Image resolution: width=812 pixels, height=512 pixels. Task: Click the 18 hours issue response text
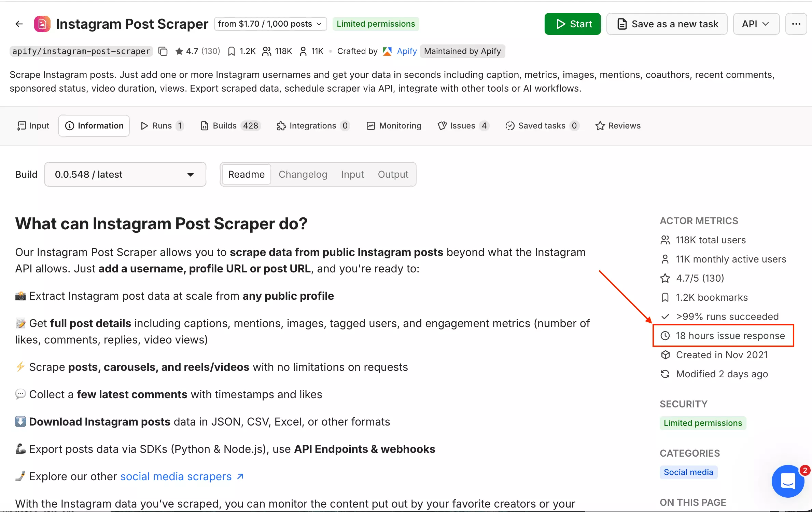tap(730, 336)
